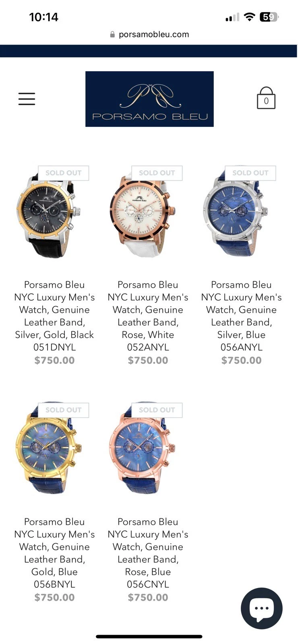Open the Silver, Blue 056ANYL title link
The image size is (298, 644).
pos(241,316)
